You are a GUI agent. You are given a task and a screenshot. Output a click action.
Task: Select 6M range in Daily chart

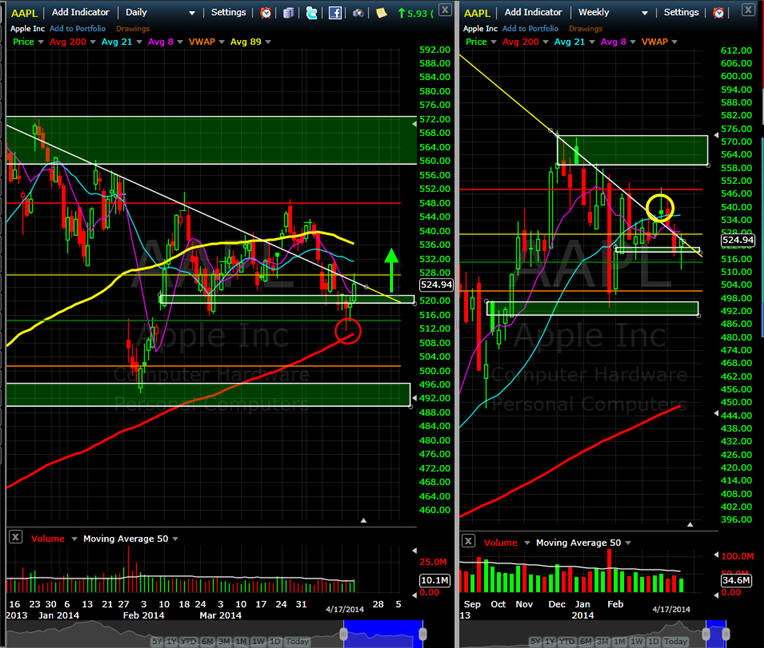[208, 641]
